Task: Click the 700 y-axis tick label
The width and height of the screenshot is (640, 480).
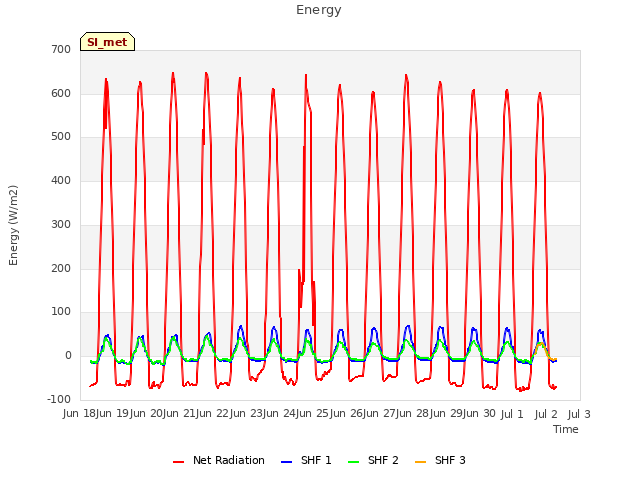Action: 61,50
